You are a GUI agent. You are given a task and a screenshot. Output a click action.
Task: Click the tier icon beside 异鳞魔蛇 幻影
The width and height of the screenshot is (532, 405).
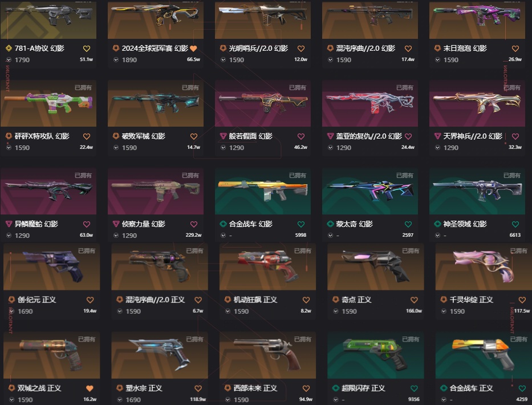[9, 224]
